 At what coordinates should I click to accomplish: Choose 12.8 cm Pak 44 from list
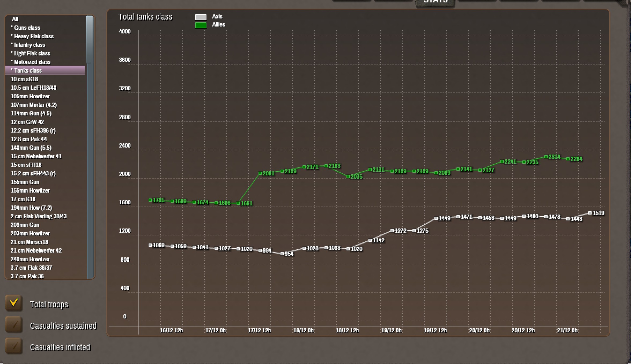[x=28, y=139]
